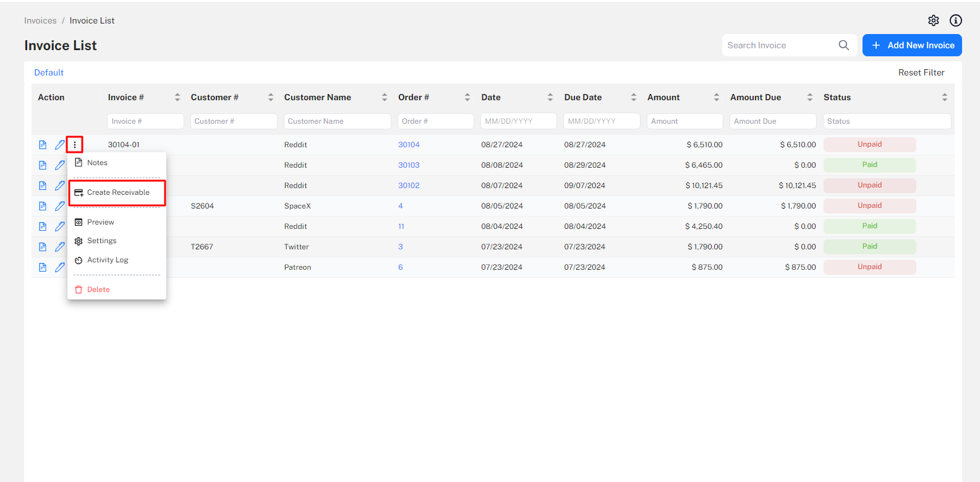Open order link 11
Viewport: 980px width, 482px height.
coord(401,226)
